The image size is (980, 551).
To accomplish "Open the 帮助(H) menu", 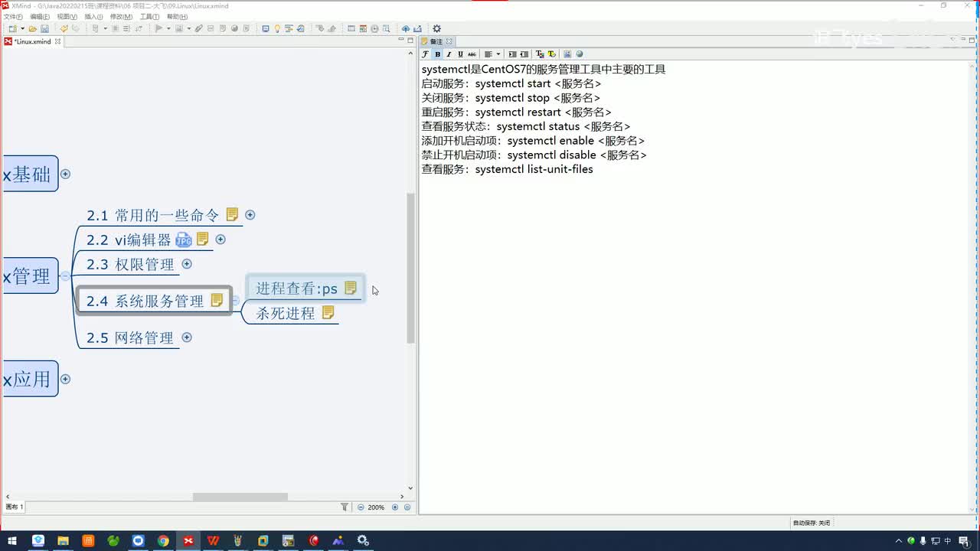I will [177, 17].
